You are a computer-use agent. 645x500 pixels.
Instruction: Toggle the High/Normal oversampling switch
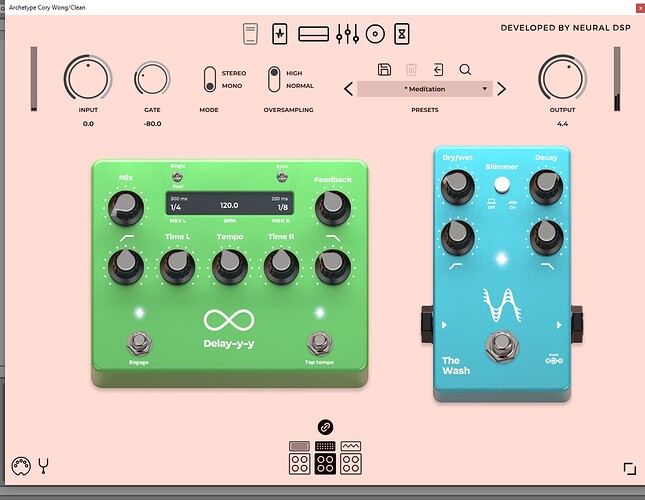click(x=273, y=79)
